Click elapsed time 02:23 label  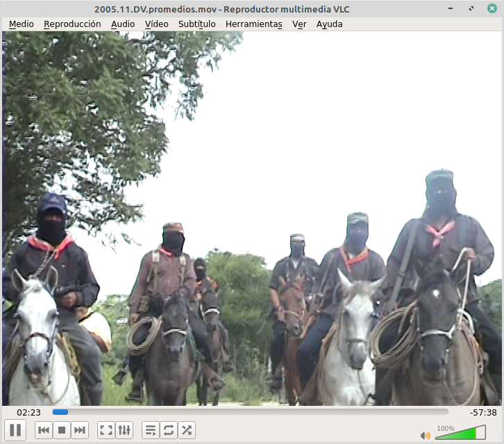29,412
